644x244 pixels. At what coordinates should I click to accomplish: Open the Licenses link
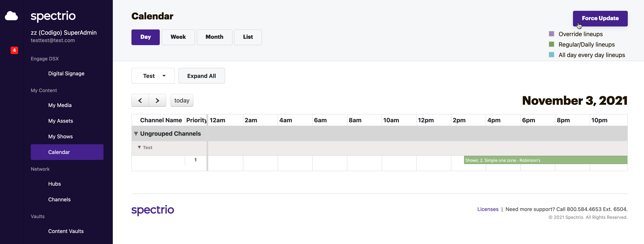488,209
